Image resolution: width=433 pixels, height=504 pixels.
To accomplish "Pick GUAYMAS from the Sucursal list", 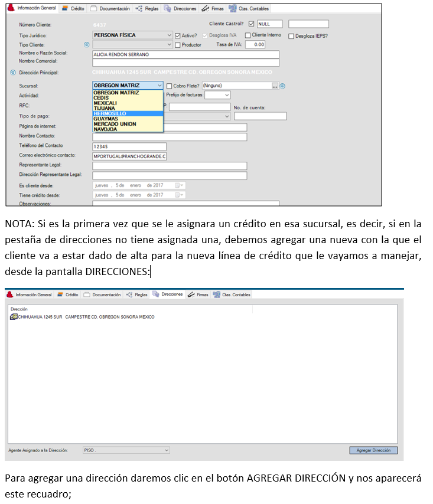I will (128, 119).
